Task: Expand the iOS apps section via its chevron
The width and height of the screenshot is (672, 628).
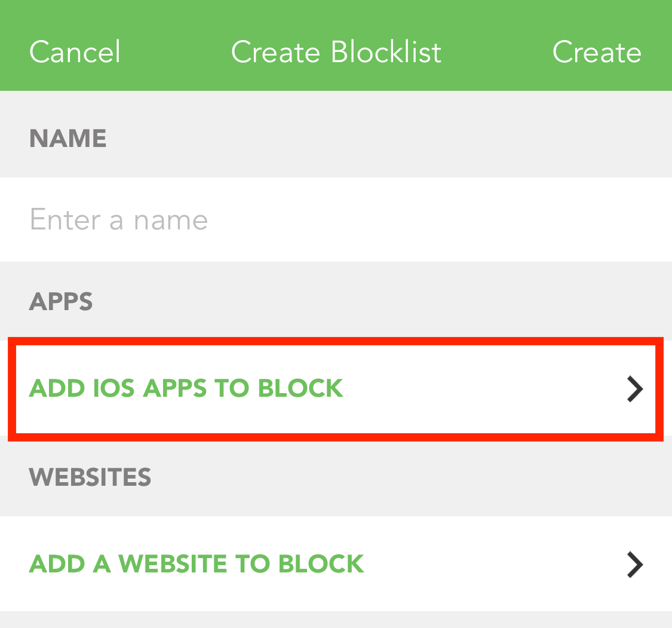Action: [x=636, y=388]
